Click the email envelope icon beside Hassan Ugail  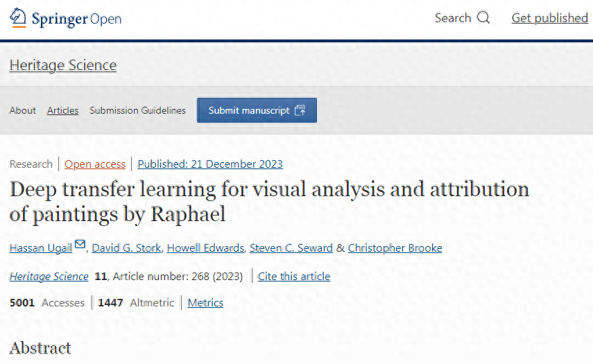pyautogui.click(x=80, y=244)
